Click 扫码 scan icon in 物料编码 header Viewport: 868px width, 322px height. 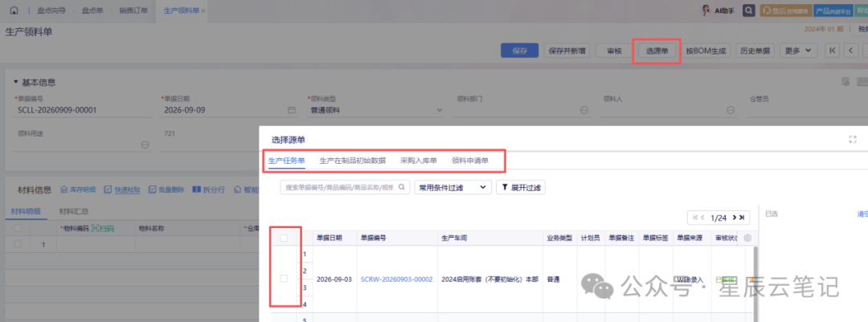pyautogui.click(x=102, y=228)
